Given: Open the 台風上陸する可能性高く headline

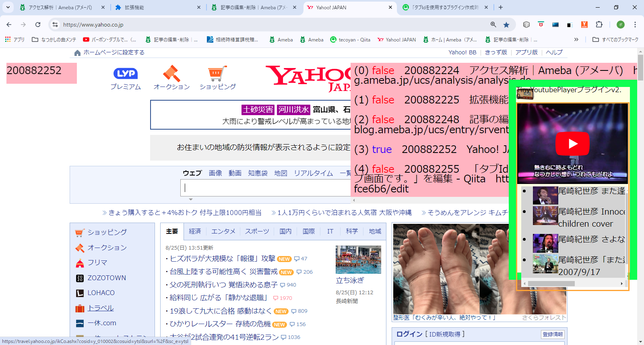Looking at the screenshot, I should (x=223, y=272).
